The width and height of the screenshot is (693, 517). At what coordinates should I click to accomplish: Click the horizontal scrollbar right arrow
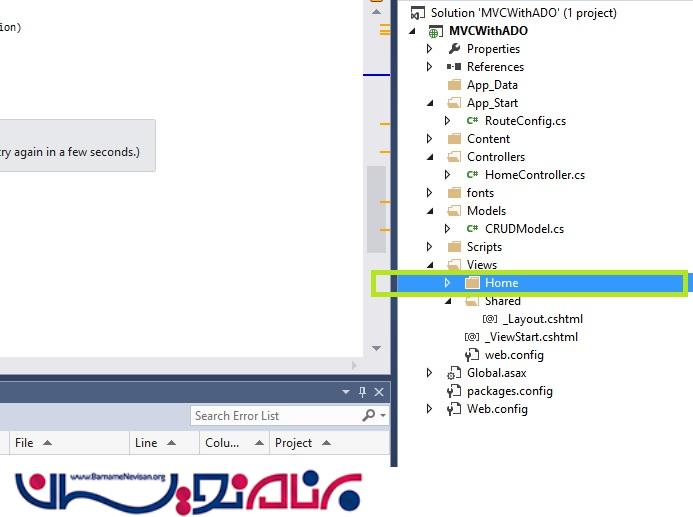point(354,365)
